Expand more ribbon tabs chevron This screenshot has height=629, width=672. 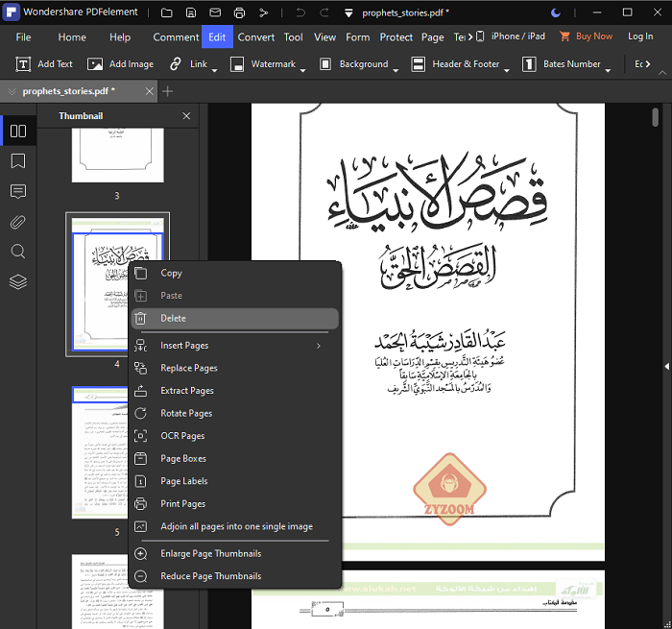click(x=470, y=36)
